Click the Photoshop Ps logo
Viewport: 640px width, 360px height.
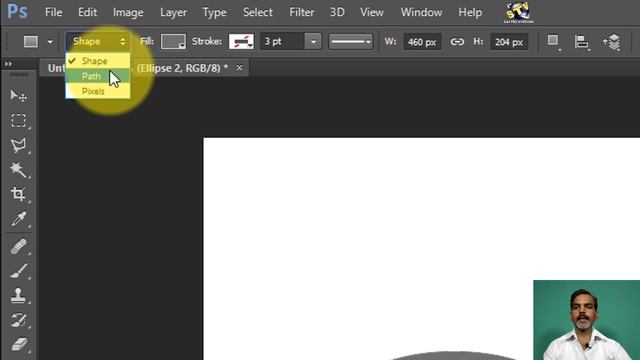(18, 11)
